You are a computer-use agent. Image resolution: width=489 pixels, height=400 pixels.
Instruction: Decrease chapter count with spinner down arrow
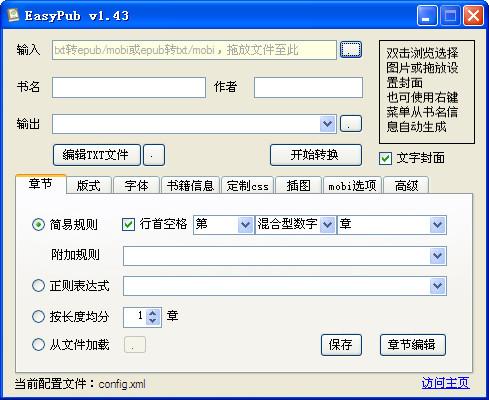click(x=153, y=321)
